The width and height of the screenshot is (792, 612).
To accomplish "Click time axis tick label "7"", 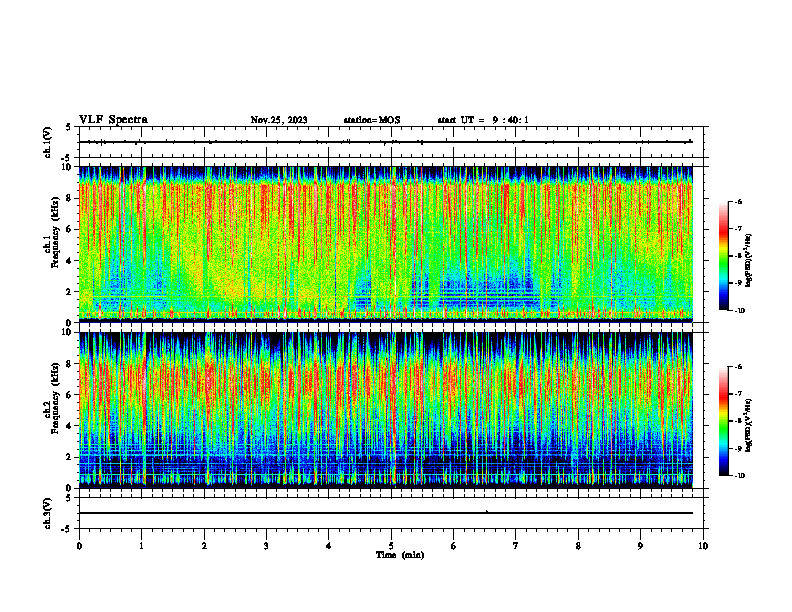I will (x=516, y=546).
